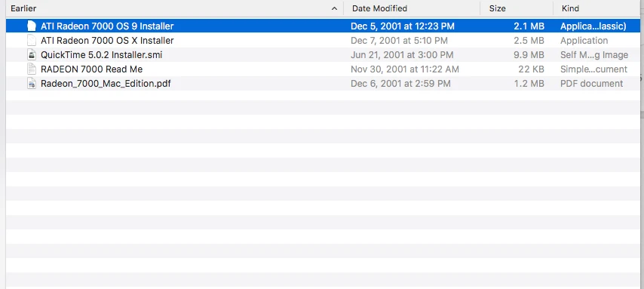The height and width of the screenshot is (289, 644).
Task: Click the Dec 7, 2001 at 5:10 PM date
Action: click(x=399, y=41)
